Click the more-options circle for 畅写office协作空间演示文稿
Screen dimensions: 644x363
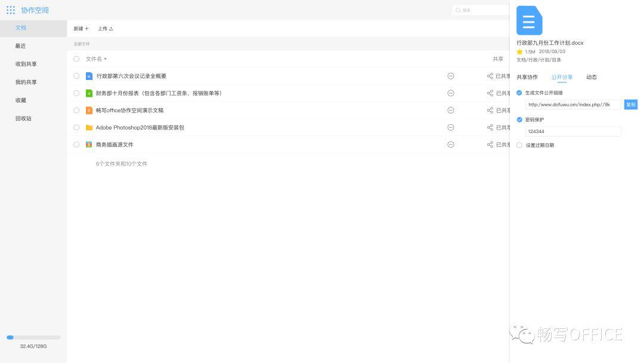pos(451,110)
